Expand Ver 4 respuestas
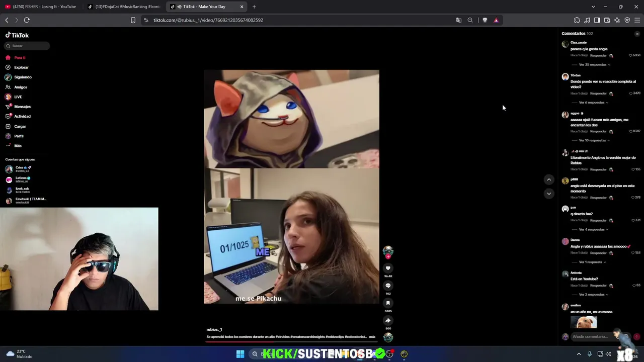Image resolution: width=644 pixels, height=362 pixels. (x=594, y=229)
